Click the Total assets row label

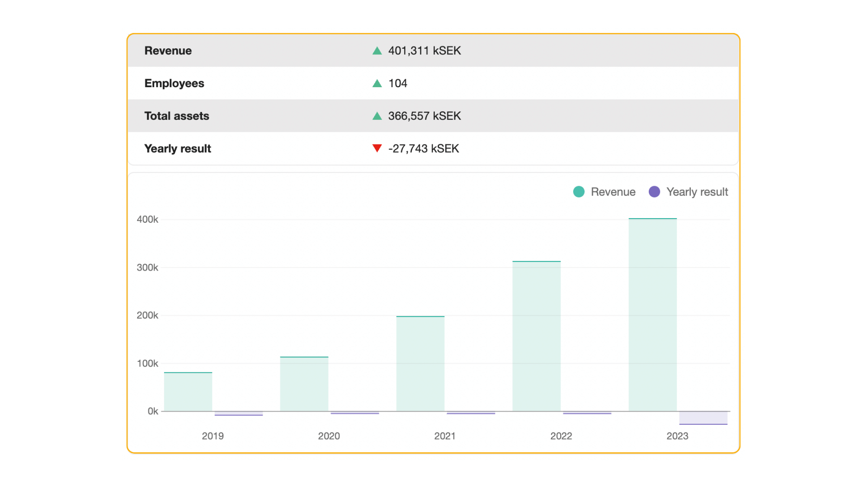coord(177,116)
